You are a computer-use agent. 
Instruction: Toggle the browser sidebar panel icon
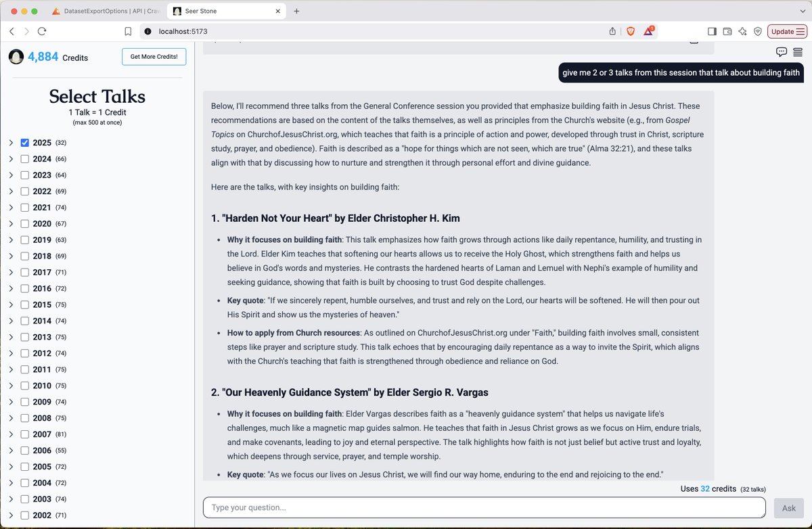point(713,31)
